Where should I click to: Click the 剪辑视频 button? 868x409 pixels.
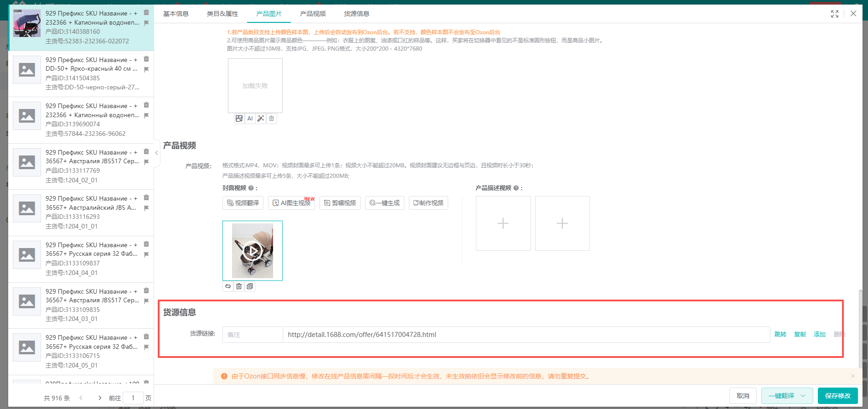pyautogui.click(x=340, y=203)
